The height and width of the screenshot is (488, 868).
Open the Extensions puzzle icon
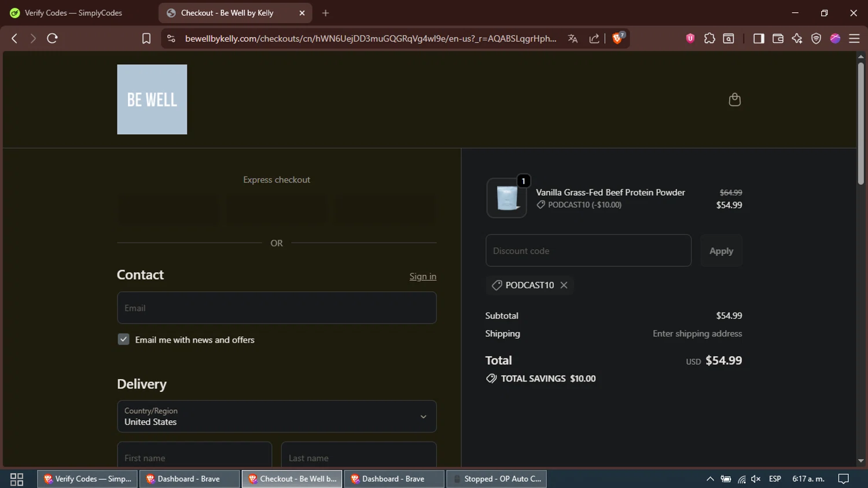click(x=709, y=38)
